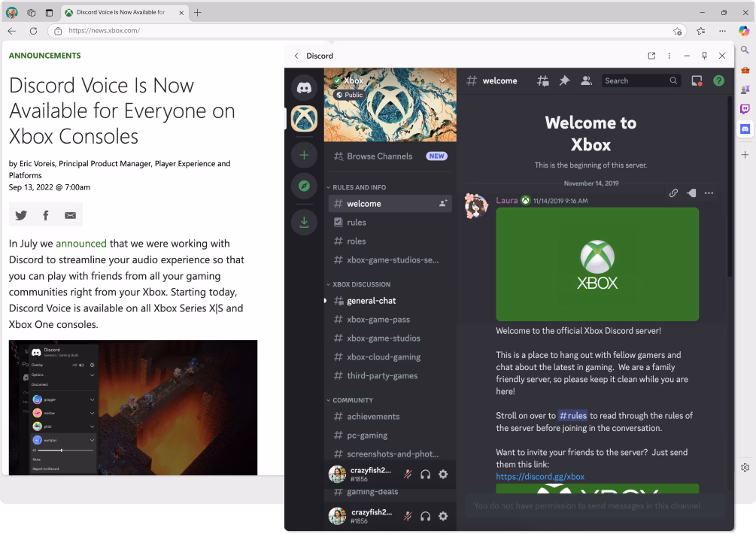Expand the Xbox server dropdown menu

coord(442,80)
